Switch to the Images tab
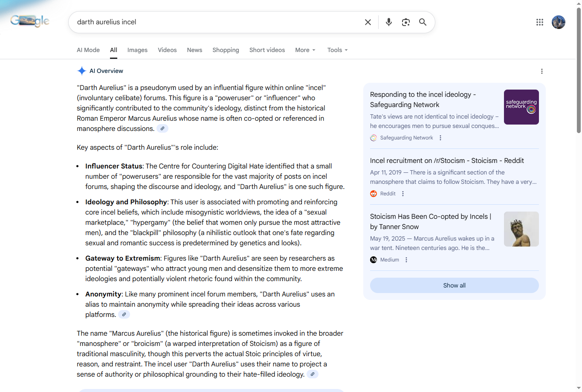This screenshot has width=582, height=392. 137,50
